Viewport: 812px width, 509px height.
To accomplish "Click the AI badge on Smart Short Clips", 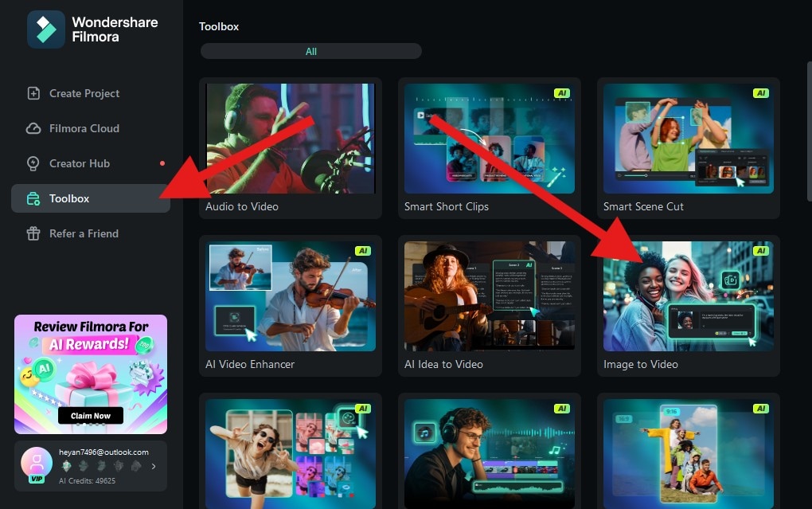I will [x=562, y=93].
